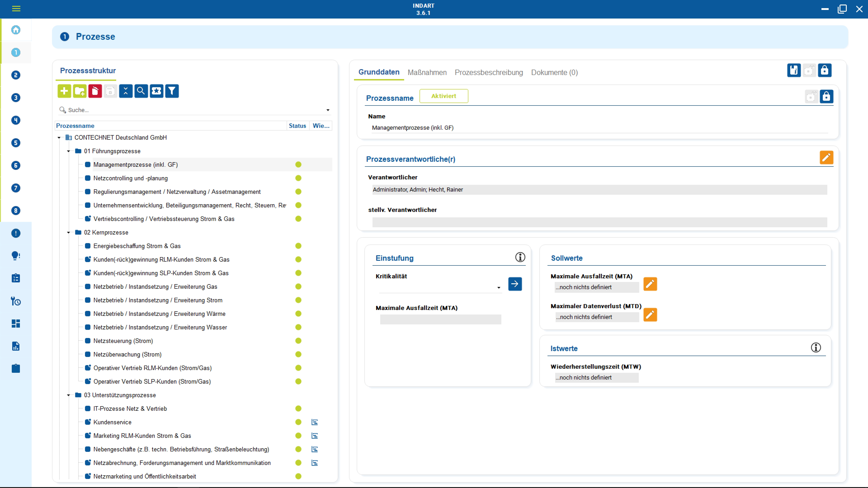Screen dimensions: 868x488
Task: Click the Aktiviert status button
Action: pyautogui.click(x=443, y=96)
